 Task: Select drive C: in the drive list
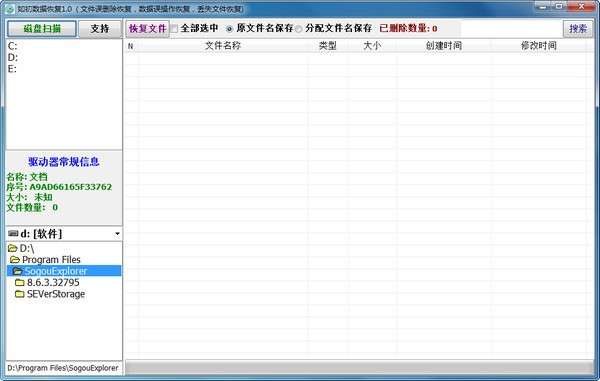pos(13,46)
